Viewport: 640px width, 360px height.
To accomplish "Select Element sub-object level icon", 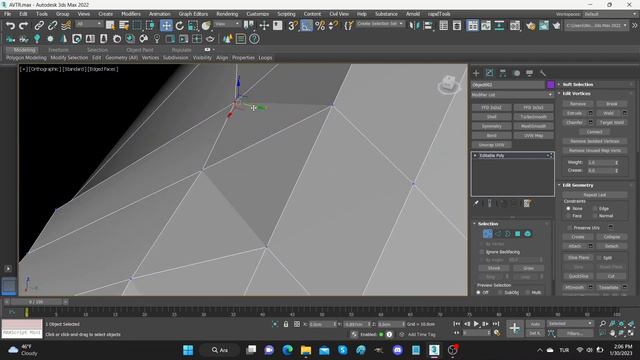I will coord(528,234).
